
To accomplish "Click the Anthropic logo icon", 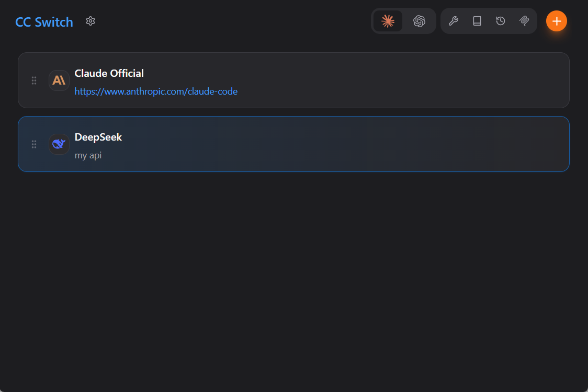I will 59,80.
